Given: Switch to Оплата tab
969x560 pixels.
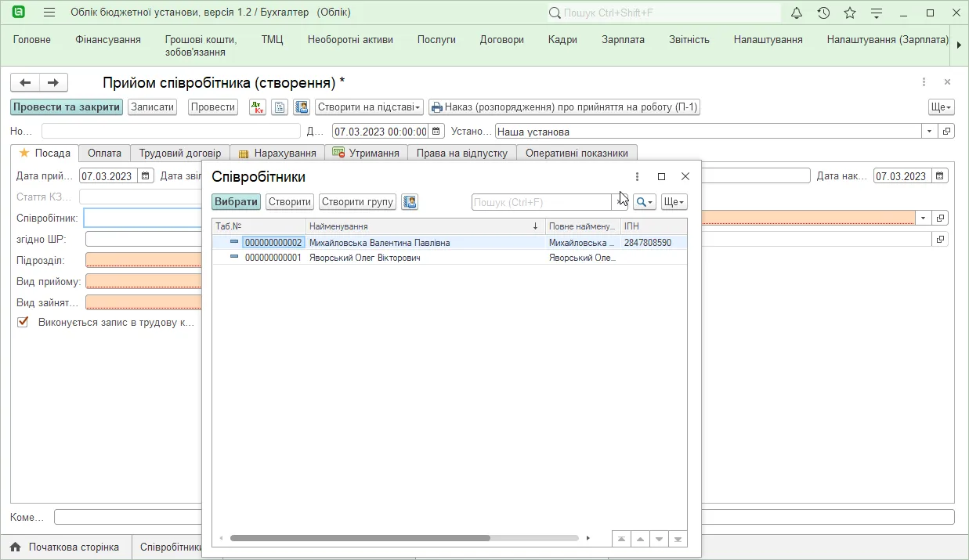Looking at the screenshot, I should pos(104,154).
